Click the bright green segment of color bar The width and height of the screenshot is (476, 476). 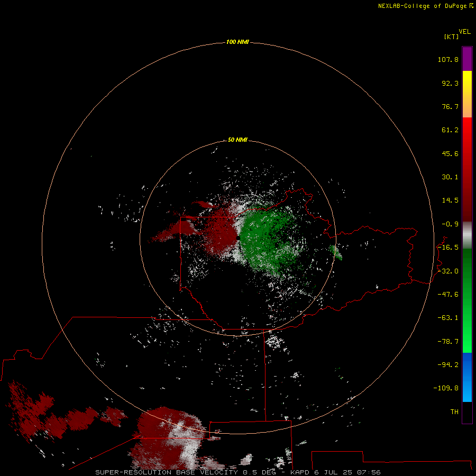click(x=467, y=300)
